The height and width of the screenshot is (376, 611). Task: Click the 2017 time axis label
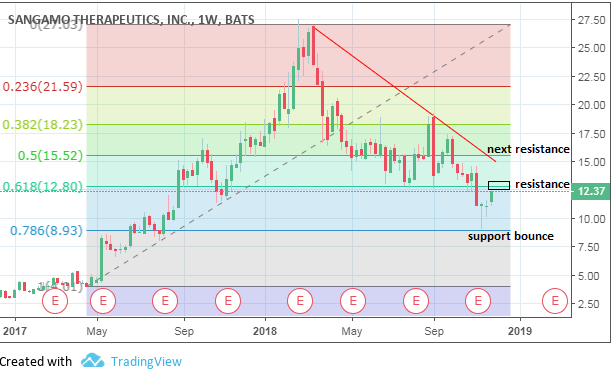pyautogui.click(x=15, y=331)
